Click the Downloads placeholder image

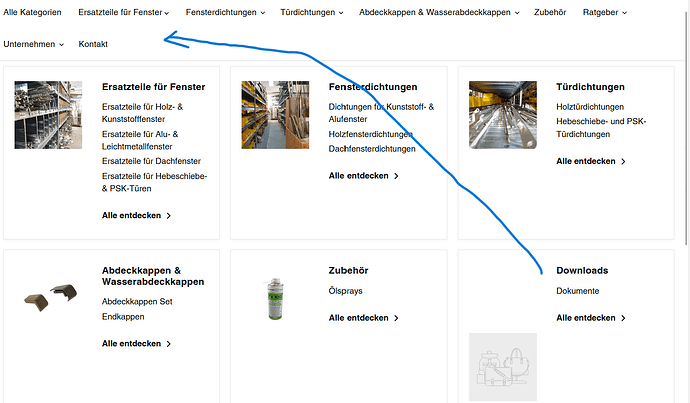click(503, 367)
